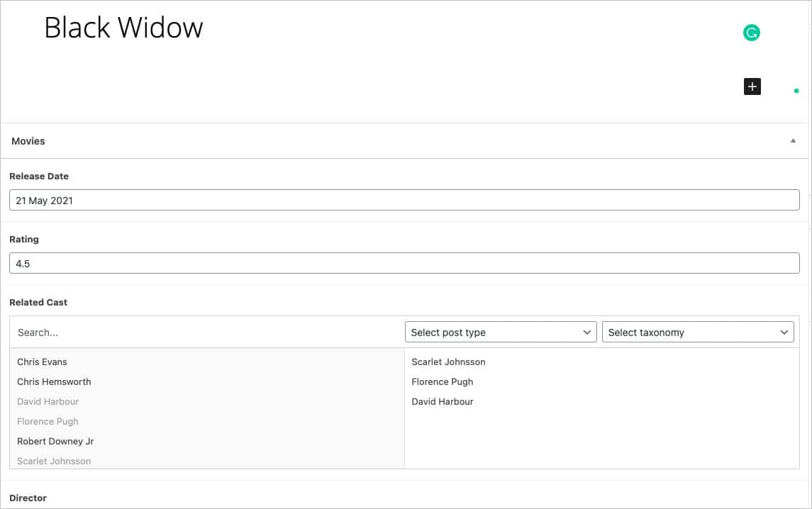Click Scarlet Johnsson in selected cast column
812x509 pixels.
(448, 362)
